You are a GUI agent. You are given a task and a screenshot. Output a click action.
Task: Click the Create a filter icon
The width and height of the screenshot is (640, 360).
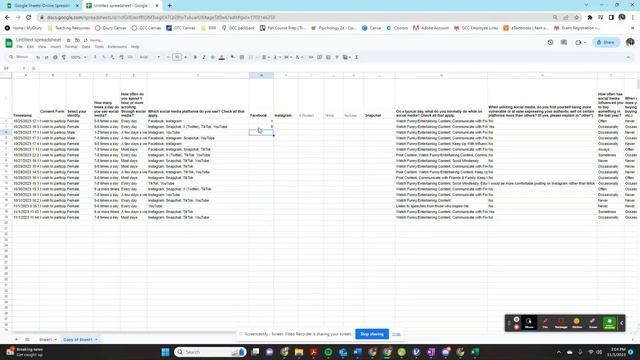337,58
